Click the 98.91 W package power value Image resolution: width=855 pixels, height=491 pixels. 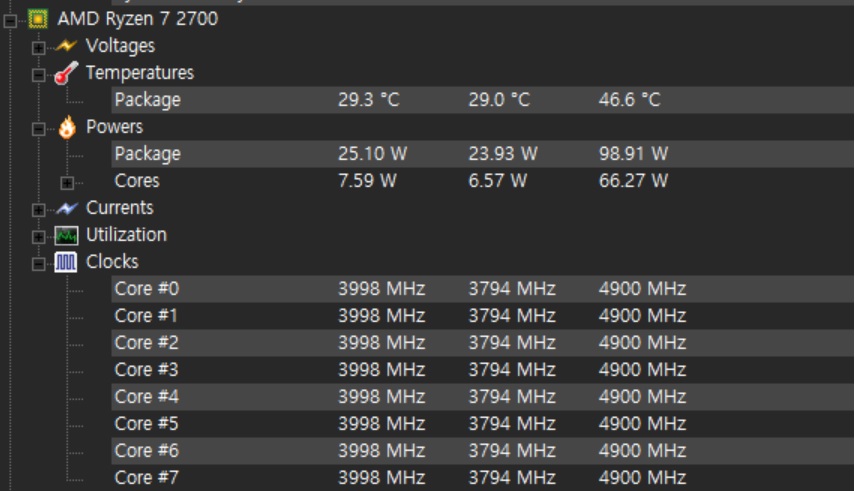coord(633,154)
